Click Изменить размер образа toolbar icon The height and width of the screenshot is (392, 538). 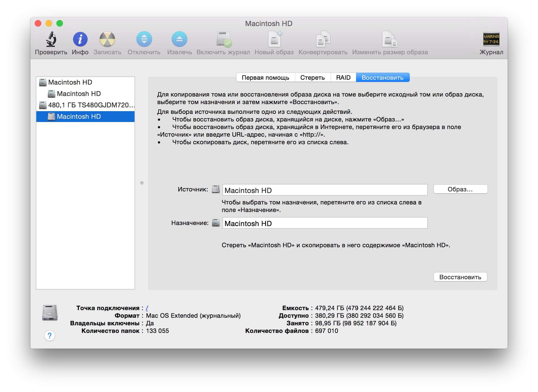[x=390, y=39]
